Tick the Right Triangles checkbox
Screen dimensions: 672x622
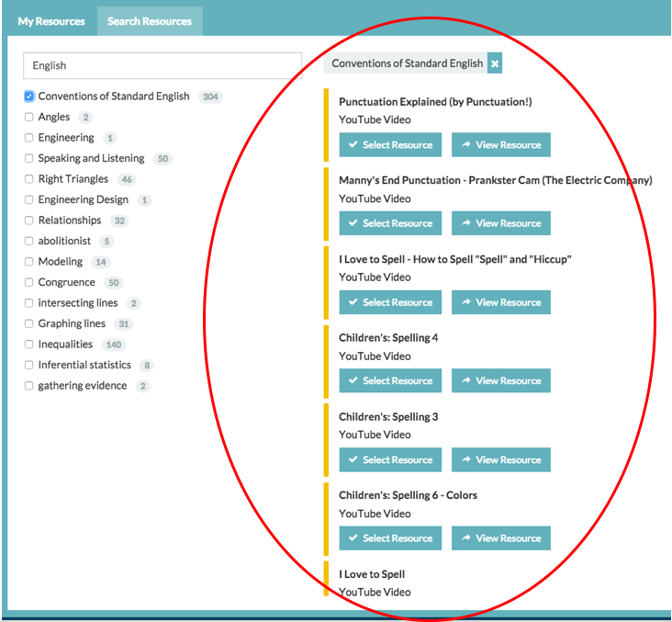pos(29,179)
